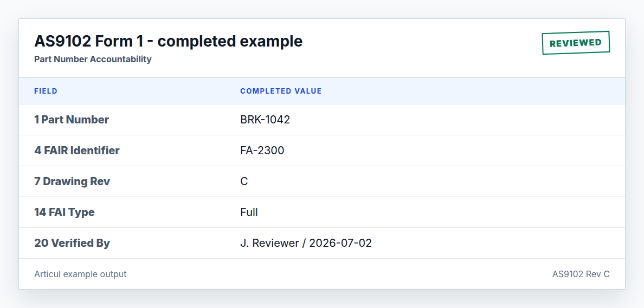Select 'J. Reviewer / 2026-07-02' value
644x308 pixels.
(x=306, y=243)
